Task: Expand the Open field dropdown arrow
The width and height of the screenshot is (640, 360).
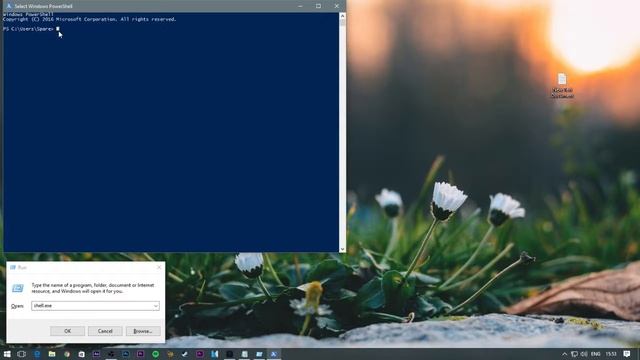Action: pos(156,306)
